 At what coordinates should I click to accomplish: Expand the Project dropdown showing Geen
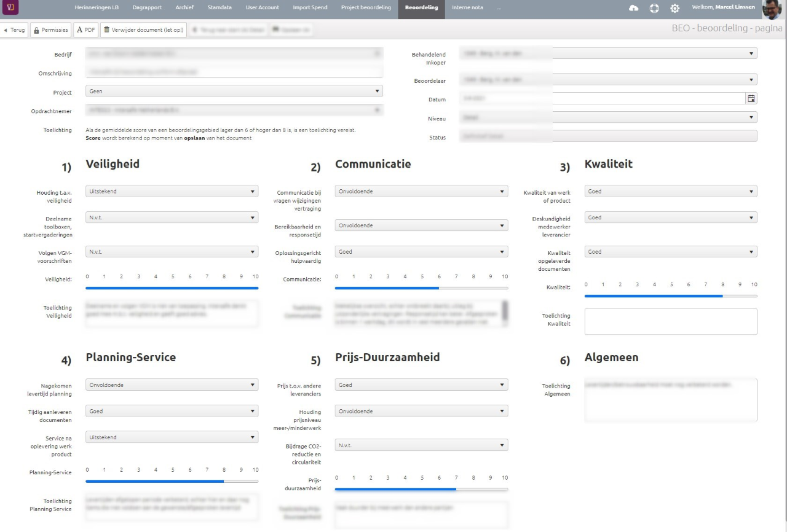234,91
